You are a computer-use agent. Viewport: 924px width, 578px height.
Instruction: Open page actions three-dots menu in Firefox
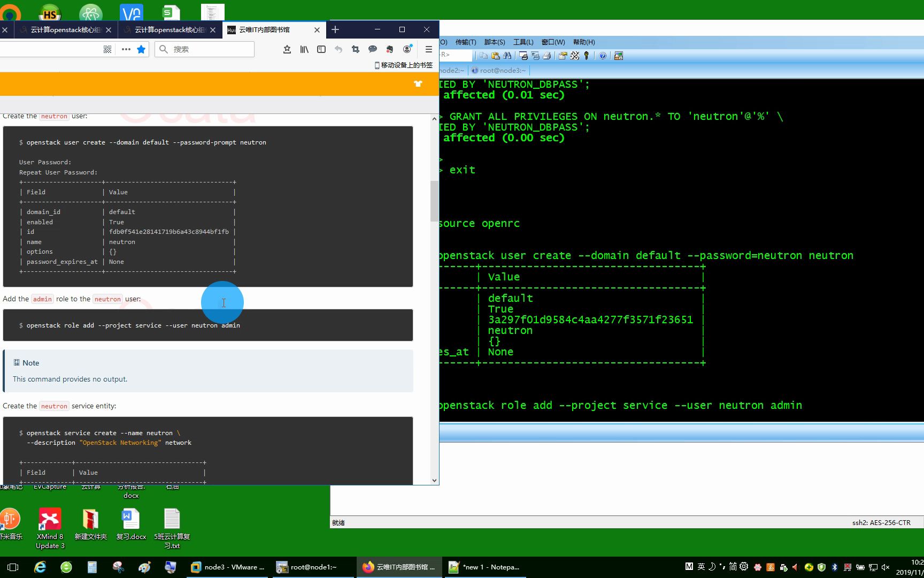(126, 49)
